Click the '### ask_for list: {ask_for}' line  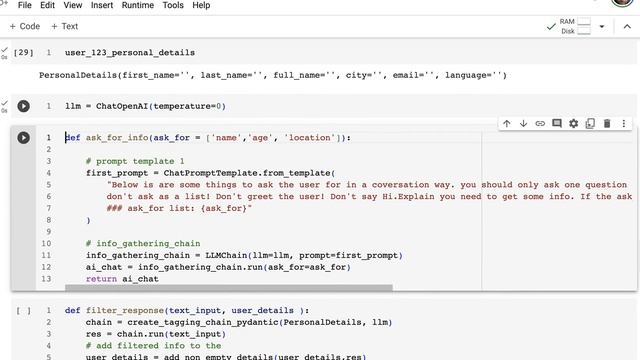179,208
